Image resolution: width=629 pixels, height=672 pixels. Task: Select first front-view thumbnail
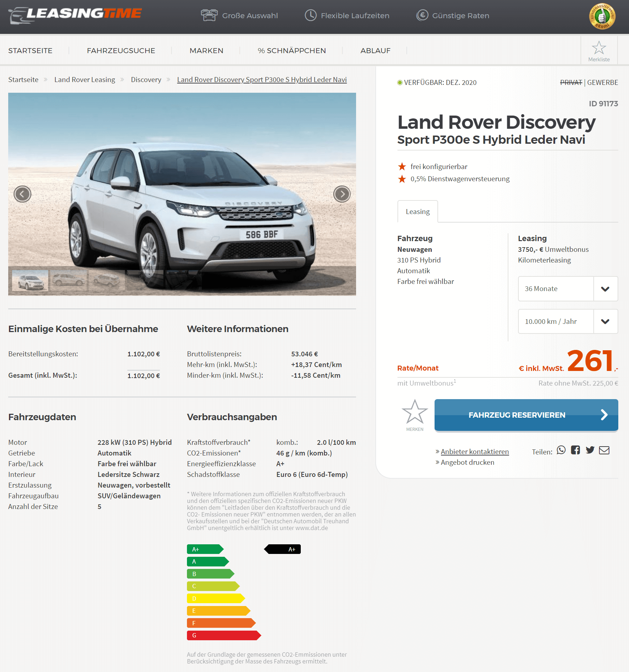[x=30, y=280]
